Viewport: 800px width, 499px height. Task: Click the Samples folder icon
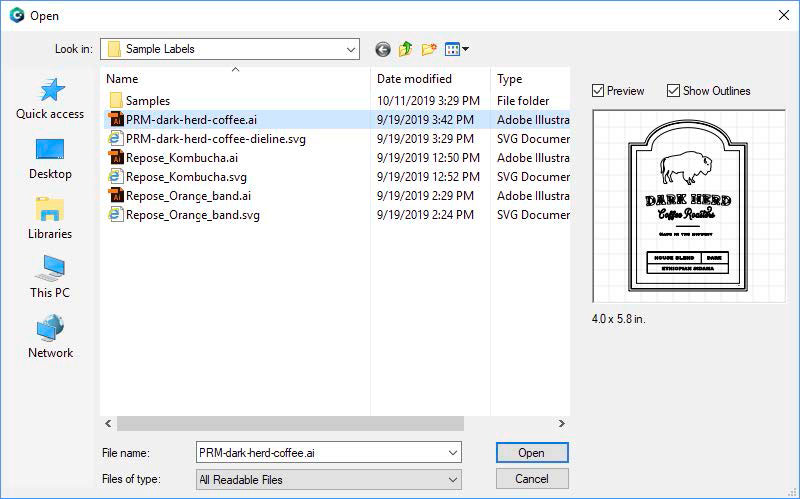point(116,101)
